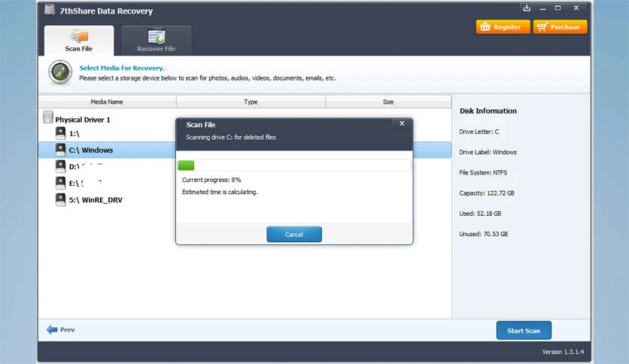The image size is (629, 364).
Task: Select the D:\ drive icon
Action: coord(61,166)
